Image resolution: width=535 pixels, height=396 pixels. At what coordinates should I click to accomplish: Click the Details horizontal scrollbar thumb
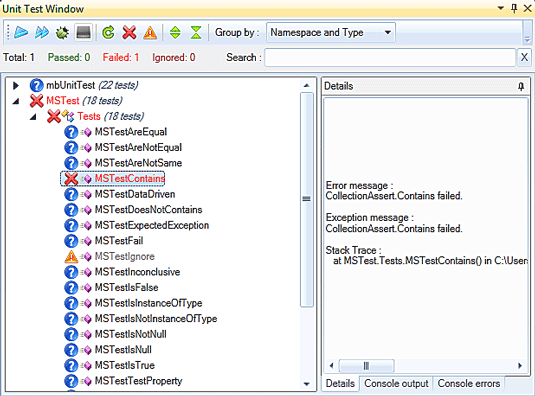coord(366,366)
